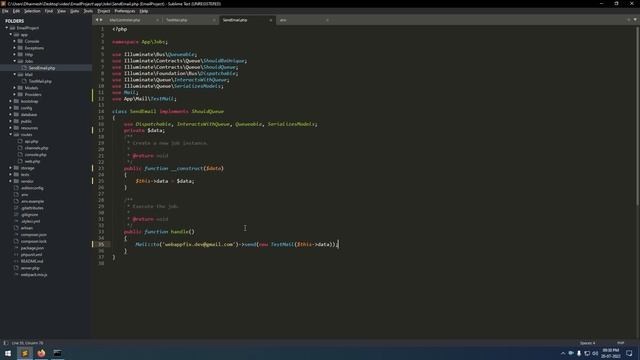Expand the Console folder
Image resolution: width=640 pixels, height=360 pixels.
coord(15,41)
